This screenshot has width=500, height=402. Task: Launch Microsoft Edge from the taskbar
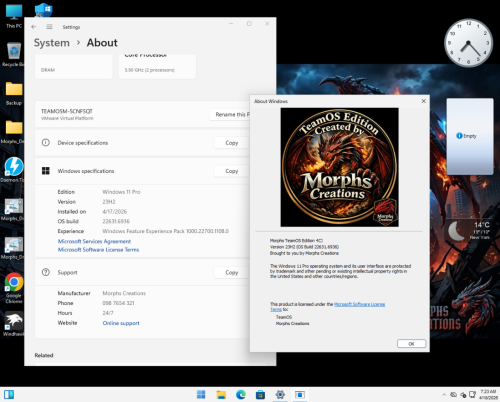pyautogui.click(x=241, y=395)
